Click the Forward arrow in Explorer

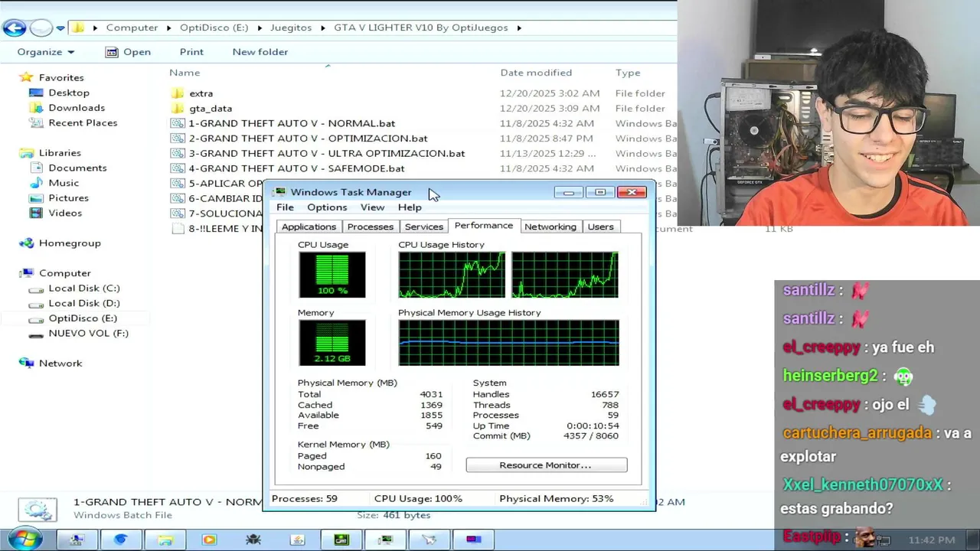tap(41, 28)
